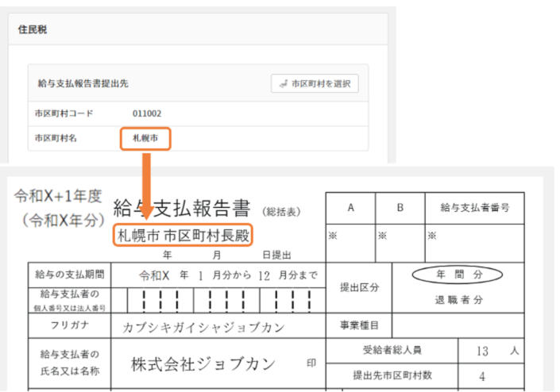Choose the circled 年間分 option
The width and height of the screenshot is (560, 392).
[x=458, y=275]
